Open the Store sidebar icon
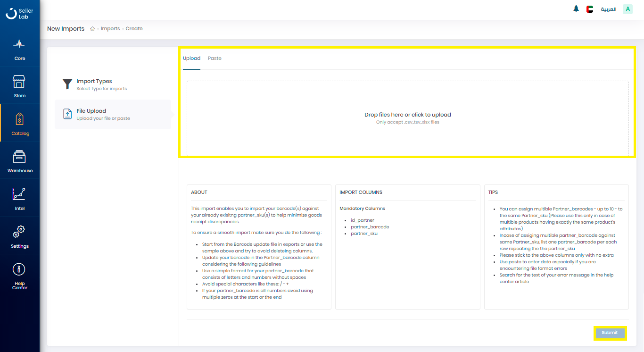Image resolution: width=644 pixels, height=352 pixels. point(19,82)
